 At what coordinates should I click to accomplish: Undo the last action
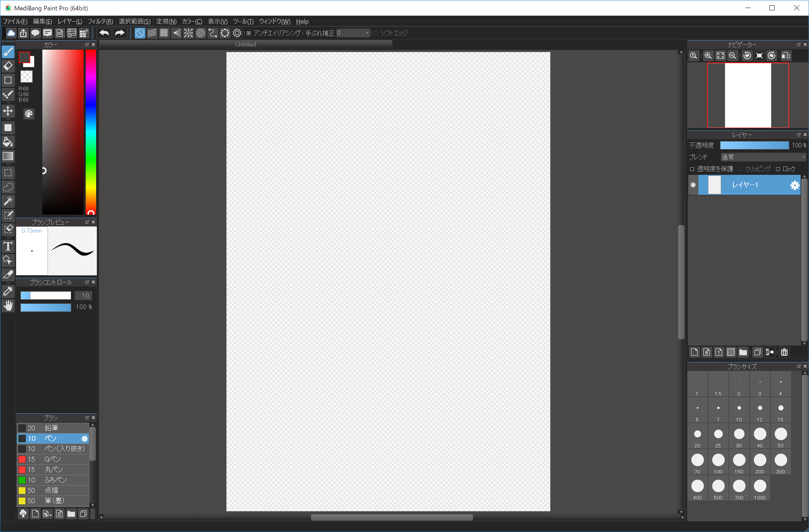tap(104, 33)
